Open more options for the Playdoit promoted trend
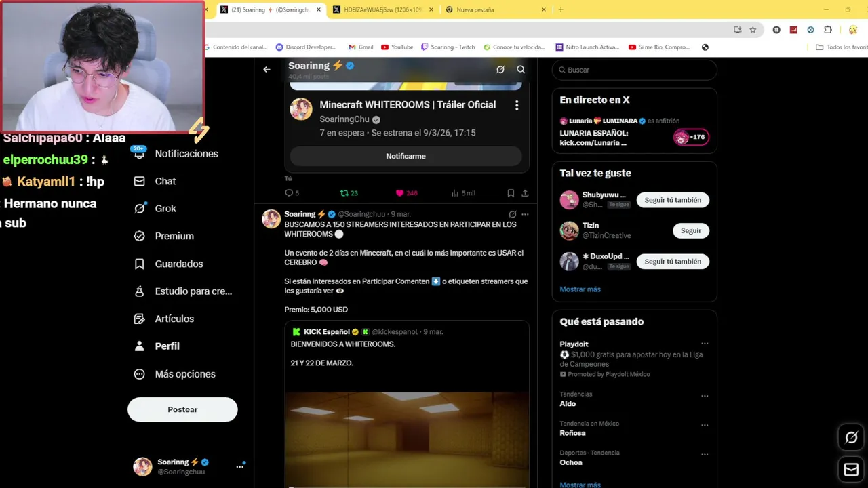This screenshot has height=488, width=868. (x=705, y=344)
